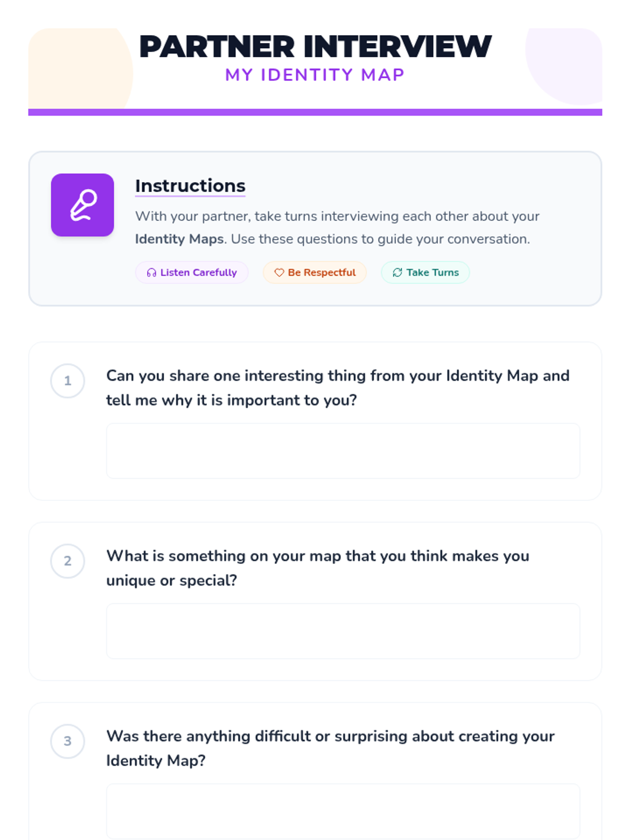Viewport: 630px width, 840px height.
Task: Click the bold Identity Maps text
Action: click(x=179, y=239)
